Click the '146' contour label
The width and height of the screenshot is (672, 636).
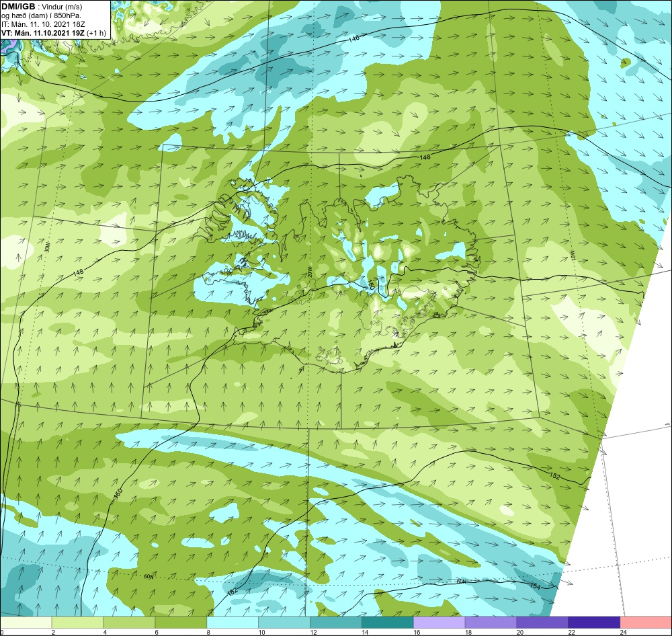tap(354, 38)
